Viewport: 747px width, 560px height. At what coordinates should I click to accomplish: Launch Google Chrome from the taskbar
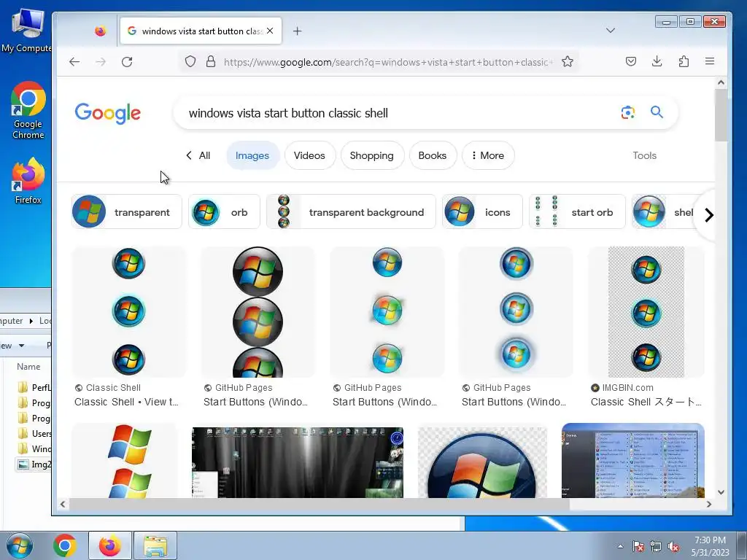click(65, 545)
